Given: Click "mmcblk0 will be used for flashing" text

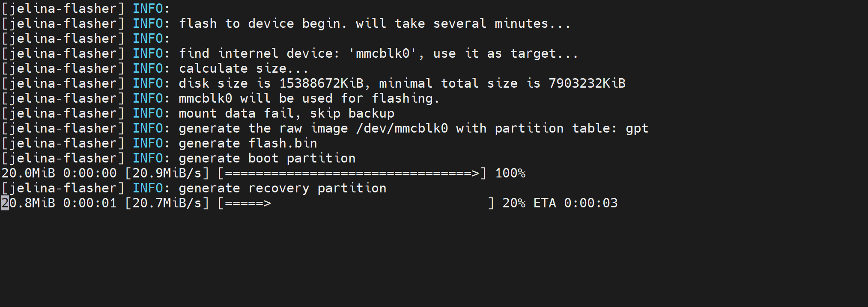Looking at the screenshot, I should click(309, 98).
